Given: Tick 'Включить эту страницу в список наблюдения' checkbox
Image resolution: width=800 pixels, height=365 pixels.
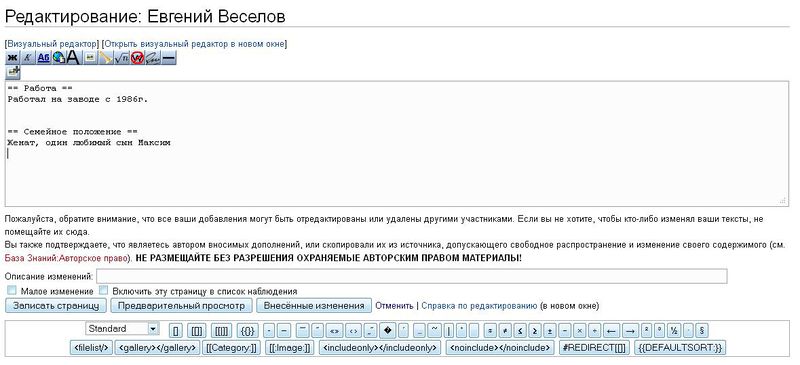Looking at the screenshot, I should point(104,290).
